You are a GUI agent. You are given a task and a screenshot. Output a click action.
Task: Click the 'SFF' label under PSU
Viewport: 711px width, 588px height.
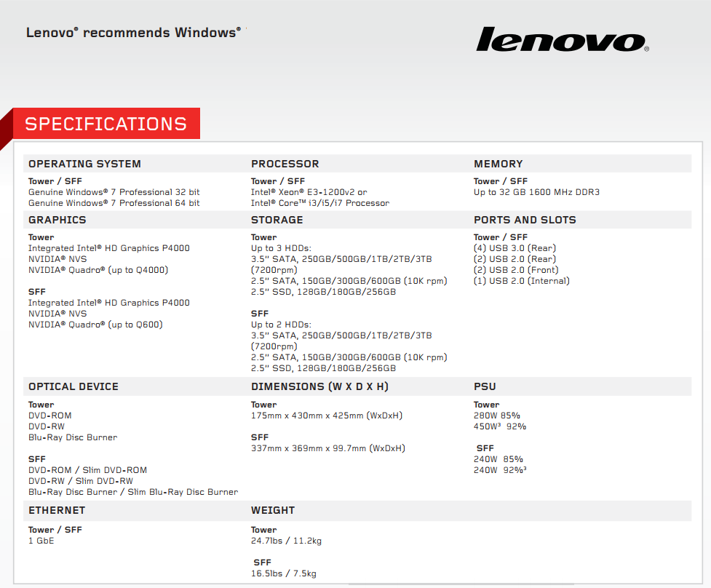pos(485,448)
